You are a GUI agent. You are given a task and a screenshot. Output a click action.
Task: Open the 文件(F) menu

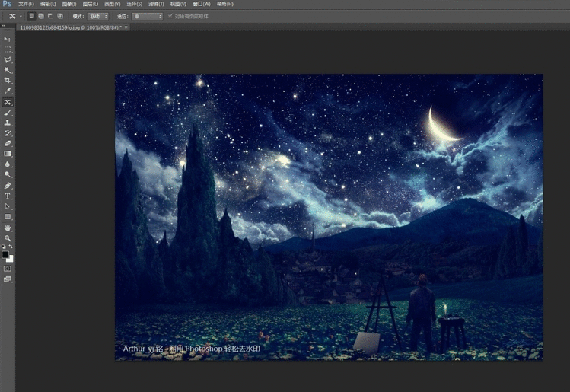click(26, 4)
